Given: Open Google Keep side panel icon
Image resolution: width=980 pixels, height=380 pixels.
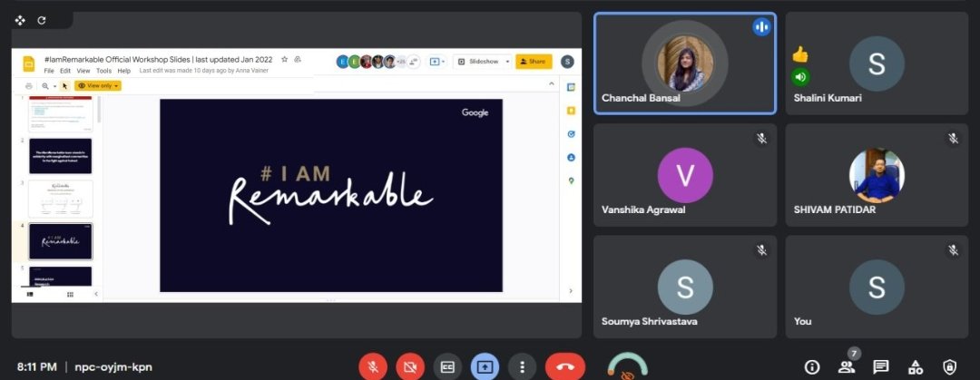Looking at the screenshot, I should point(571,111).
